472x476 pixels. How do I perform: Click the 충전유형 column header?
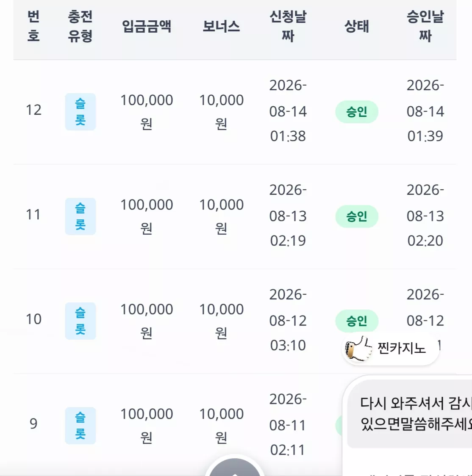coord(80,26)
